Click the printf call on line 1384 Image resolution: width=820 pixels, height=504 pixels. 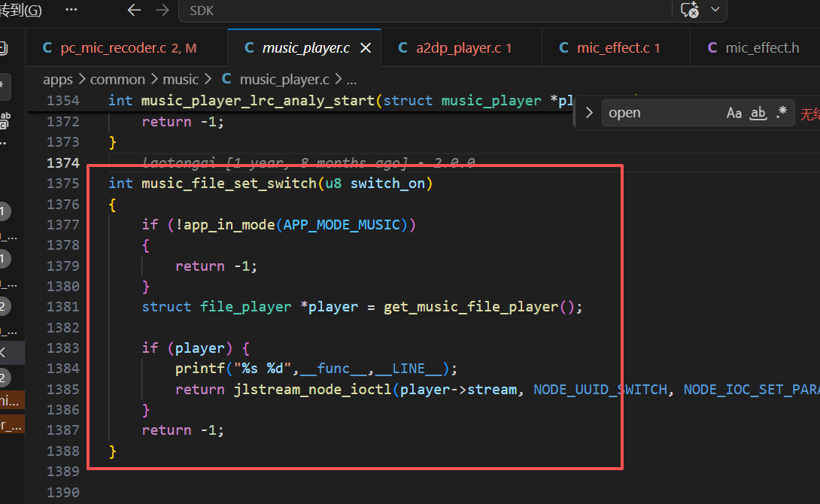(x=200, y=369)
